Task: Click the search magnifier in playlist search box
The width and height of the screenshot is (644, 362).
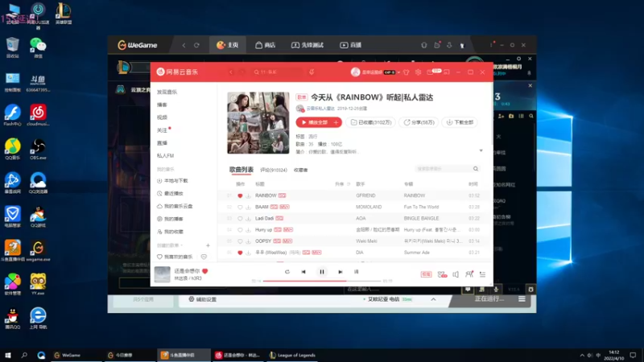Action: tap(476, 169)
